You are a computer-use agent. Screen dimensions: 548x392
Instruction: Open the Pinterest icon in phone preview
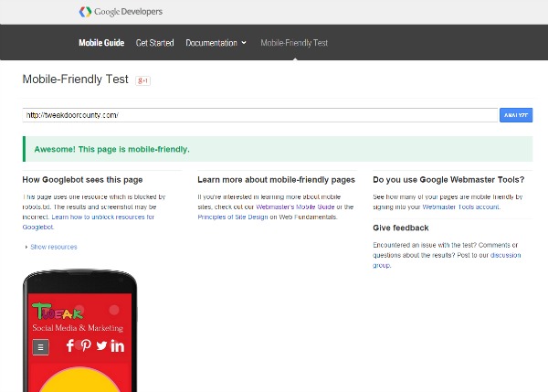tap(86, 345)
